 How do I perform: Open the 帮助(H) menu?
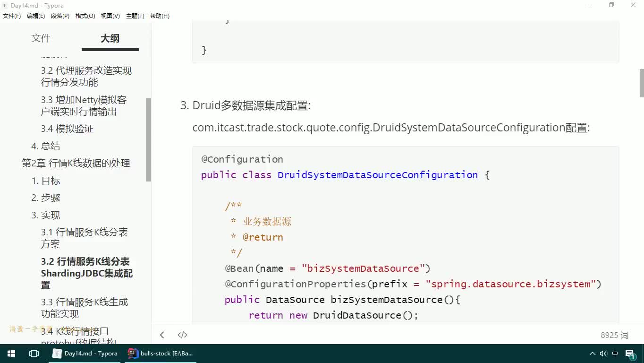point(160,16)
